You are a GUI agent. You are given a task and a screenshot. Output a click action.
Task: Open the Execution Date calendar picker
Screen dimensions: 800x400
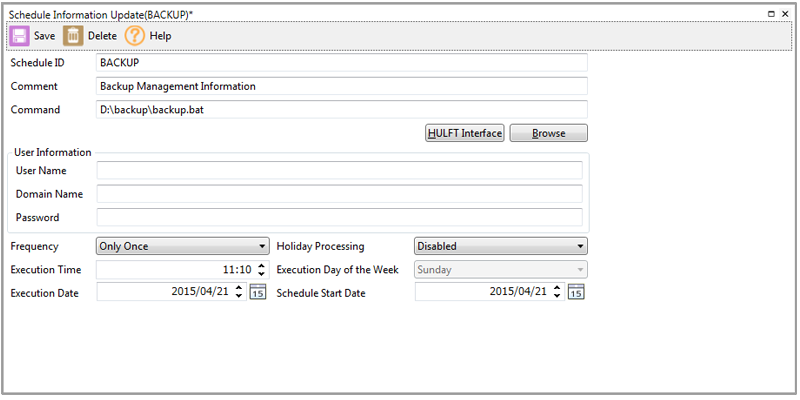point(258,292)
